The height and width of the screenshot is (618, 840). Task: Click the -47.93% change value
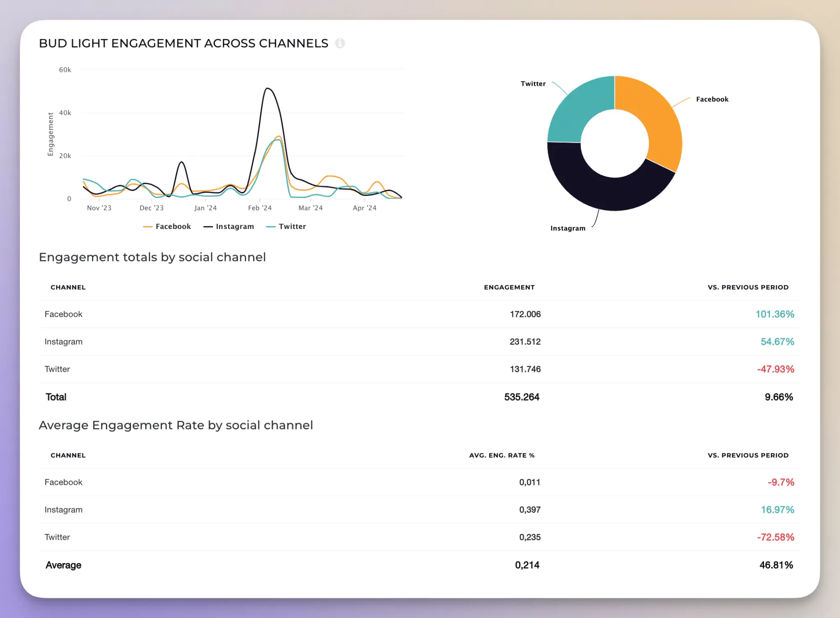[x=776, y=369]
